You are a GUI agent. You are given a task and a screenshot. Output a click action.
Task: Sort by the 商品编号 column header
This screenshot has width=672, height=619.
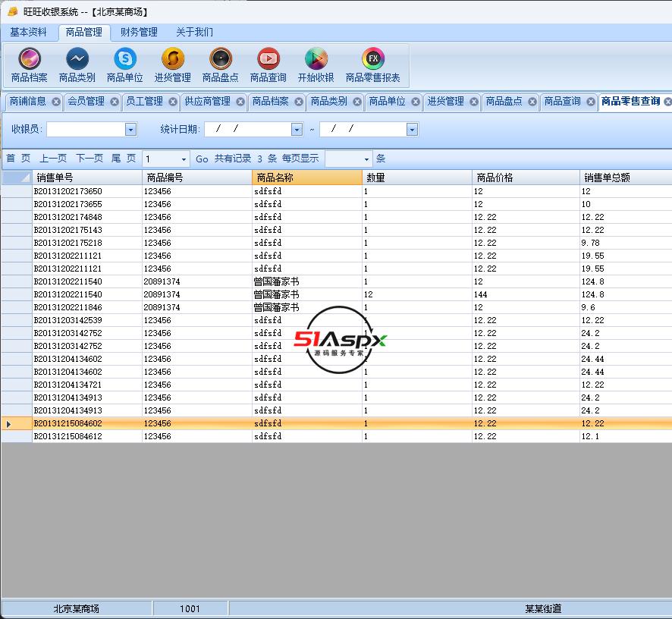click(x=197, y=178)
